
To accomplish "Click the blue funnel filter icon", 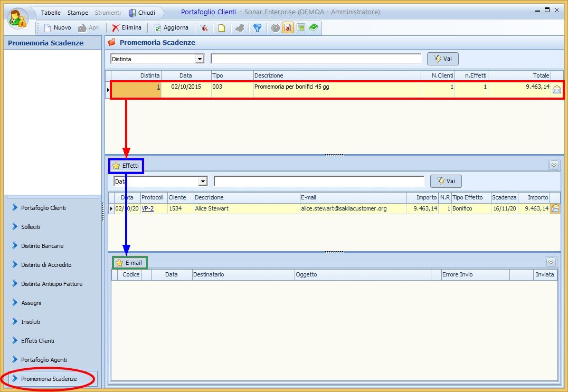I will (x=257, y=28).
